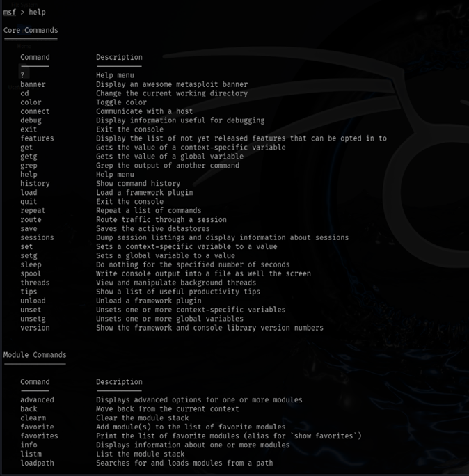Click 'Load a framework plugin' description
469x476 pixels.
(x=145, y=193)
